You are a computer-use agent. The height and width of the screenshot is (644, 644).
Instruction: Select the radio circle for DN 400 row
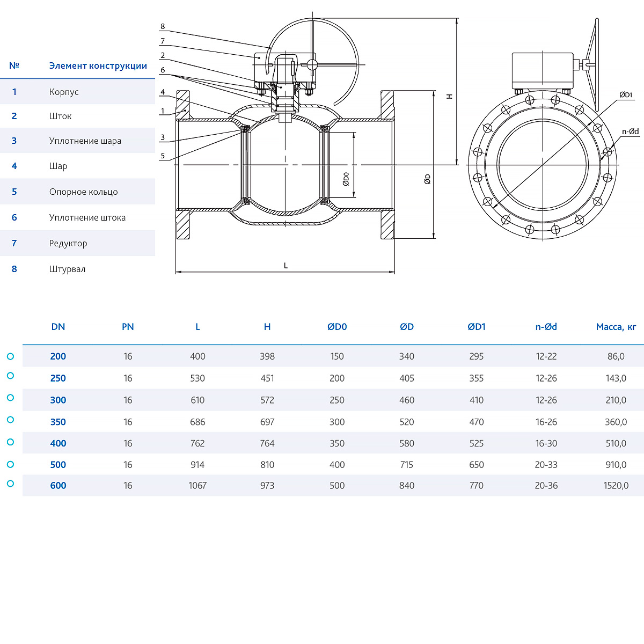click(10, 442)
